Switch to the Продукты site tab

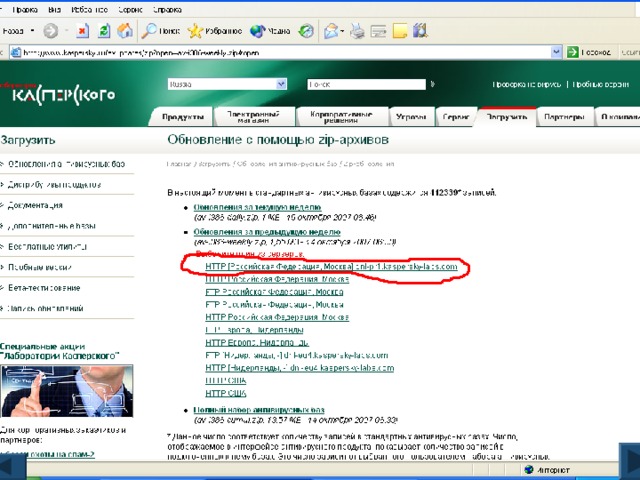pos(181,118)
